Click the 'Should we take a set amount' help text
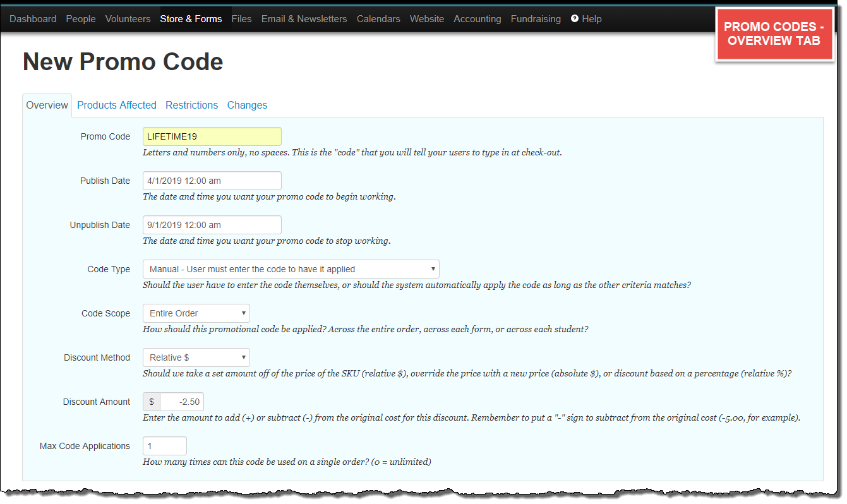The width and height of the screenshot is (847, 504). (467, 373)
